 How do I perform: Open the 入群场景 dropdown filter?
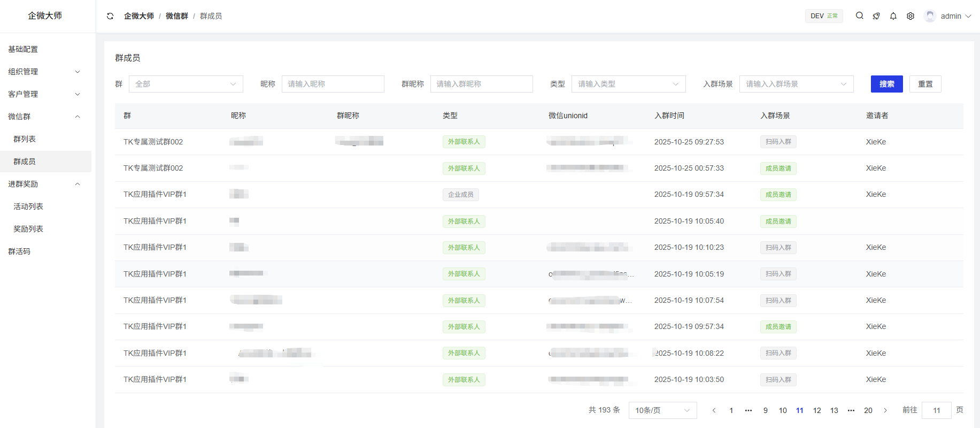(x=796, y=84)
